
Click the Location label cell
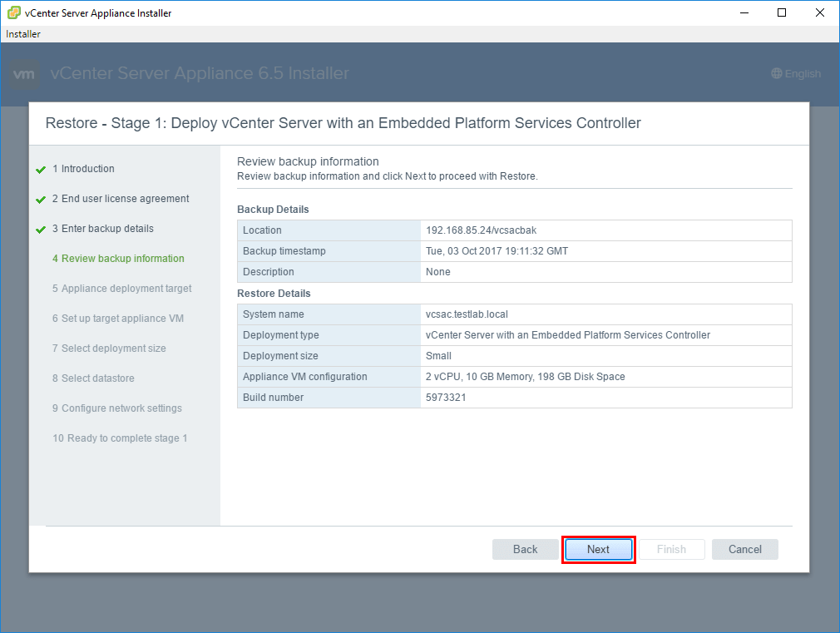coord(329,230)
